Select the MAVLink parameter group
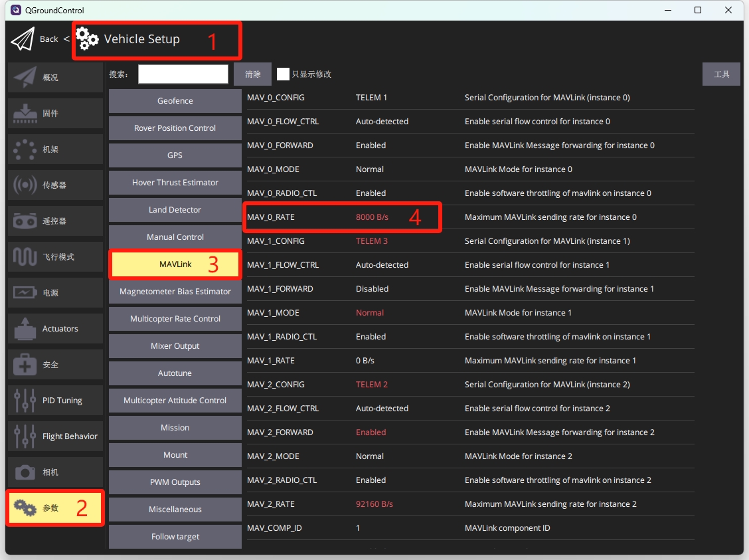The width and height of the screenshot is (749, 560). coord(175,264)
